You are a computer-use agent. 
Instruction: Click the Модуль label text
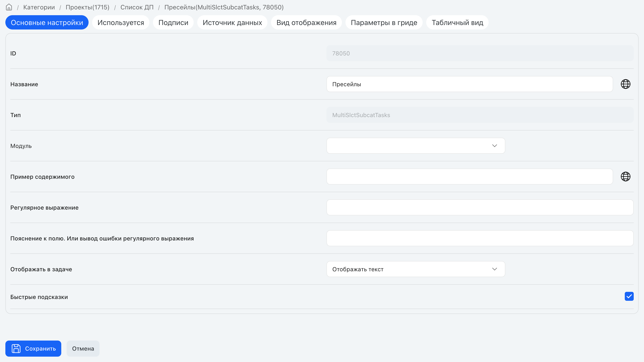(x=21, y=146)
